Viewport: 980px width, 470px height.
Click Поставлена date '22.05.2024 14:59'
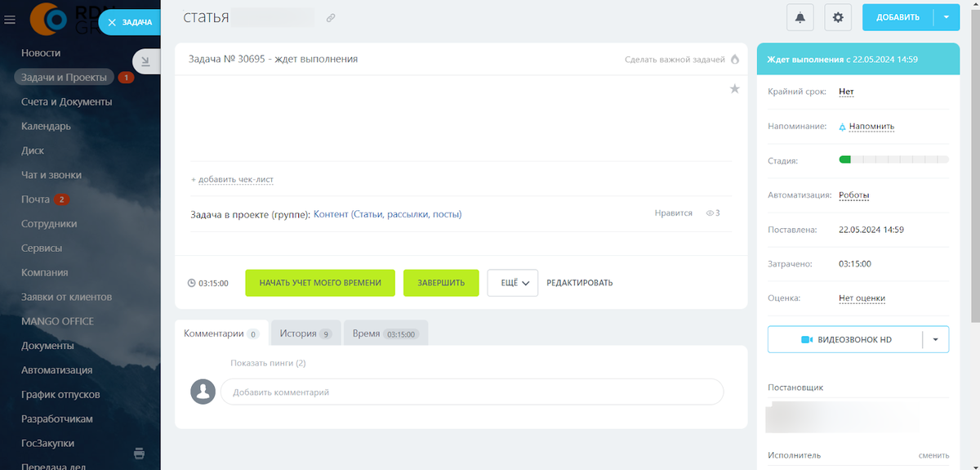click(871, 230)
